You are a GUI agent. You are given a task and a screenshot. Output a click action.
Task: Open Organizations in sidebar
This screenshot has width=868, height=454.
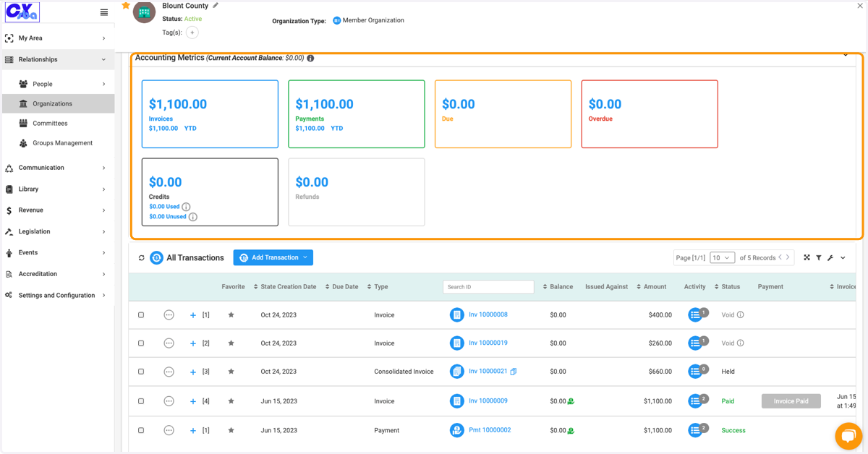point(58,103)
